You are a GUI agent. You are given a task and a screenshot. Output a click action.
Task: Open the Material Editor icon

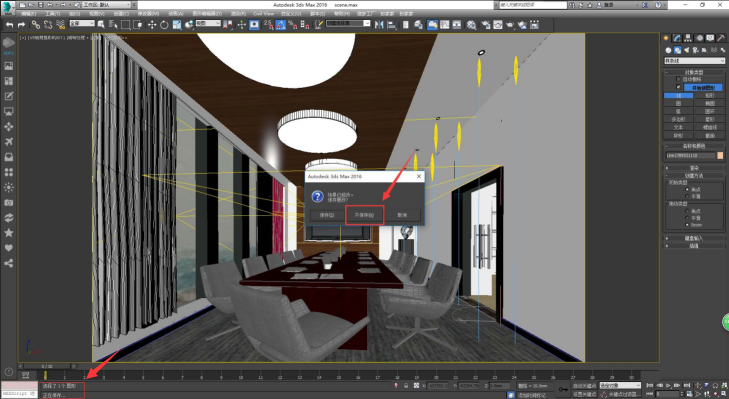click(x=471, y=25)
